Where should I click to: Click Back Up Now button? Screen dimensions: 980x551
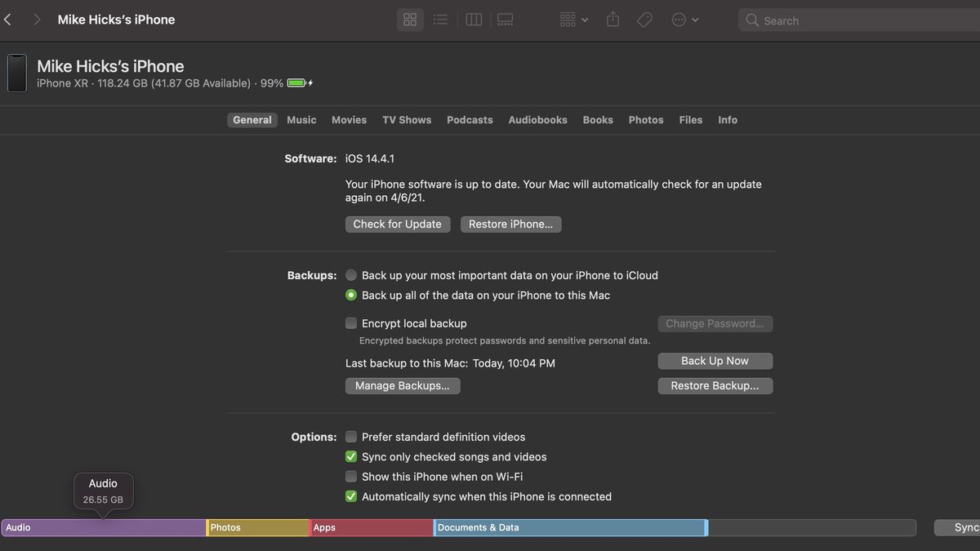[x=715, y=361]
